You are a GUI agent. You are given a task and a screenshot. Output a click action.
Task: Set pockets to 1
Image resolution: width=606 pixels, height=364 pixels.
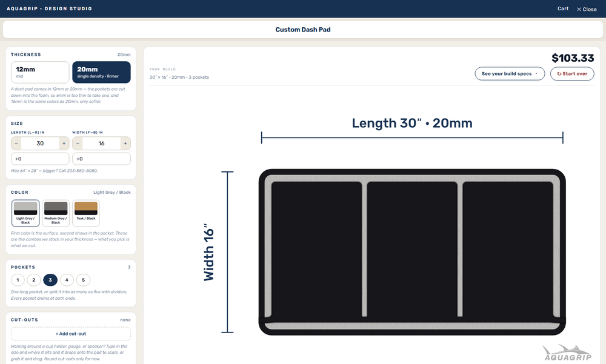(18, 280)
